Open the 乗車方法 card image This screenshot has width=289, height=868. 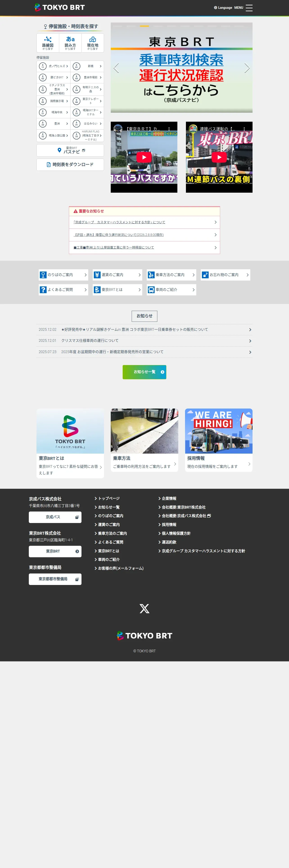pyautogui.click(x=144, y=431)
